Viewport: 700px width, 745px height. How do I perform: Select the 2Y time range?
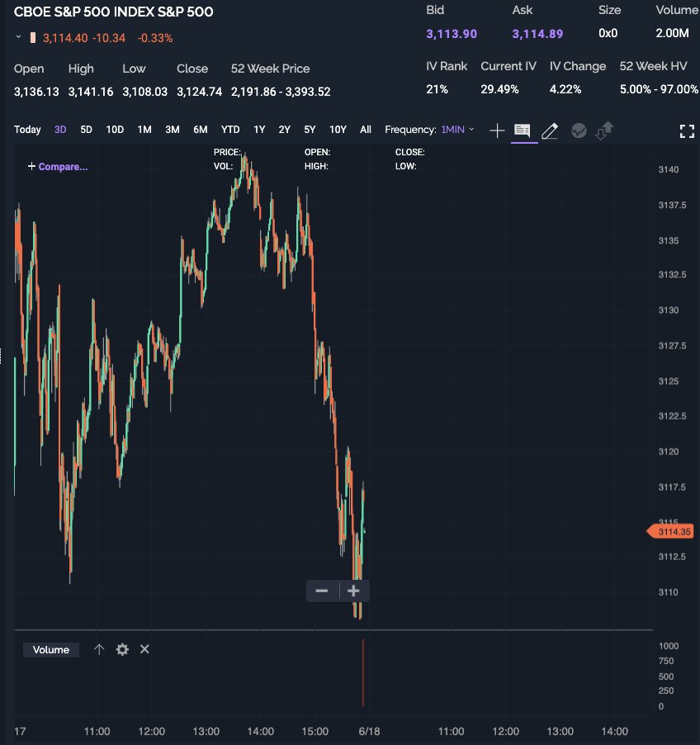(x=284, y=129)
